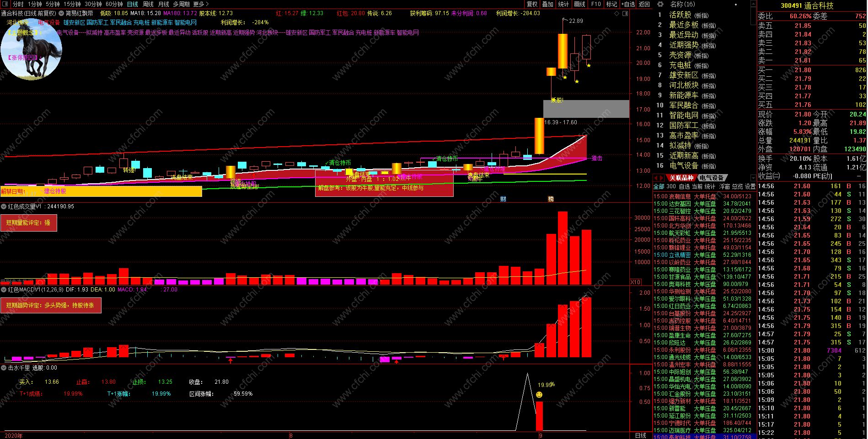Image resolution: width=868 pixels, height=439 pixels.
Task: Select 国防军工 in the sector list
Action: (x=684, y=125)
